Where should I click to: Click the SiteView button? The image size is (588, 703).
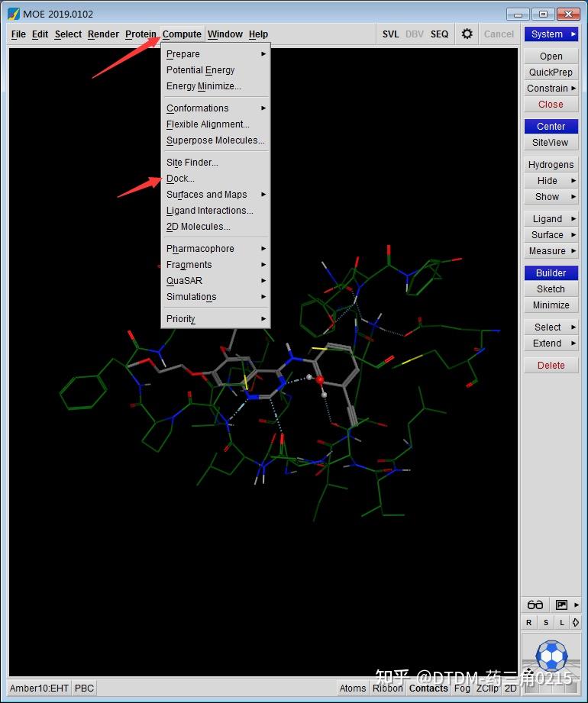pyautogui.click(x=551, y=143)
